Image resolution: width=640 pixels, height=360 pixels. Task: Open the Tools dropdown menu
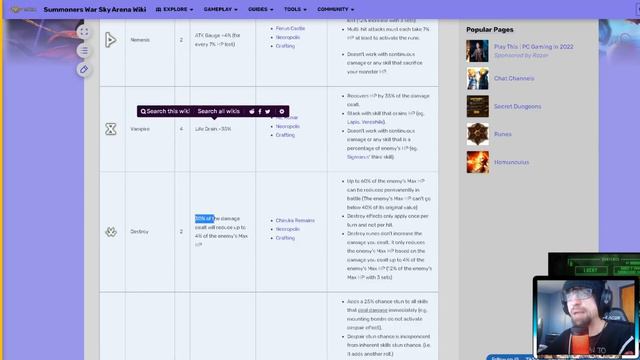[x=295, y=9]
